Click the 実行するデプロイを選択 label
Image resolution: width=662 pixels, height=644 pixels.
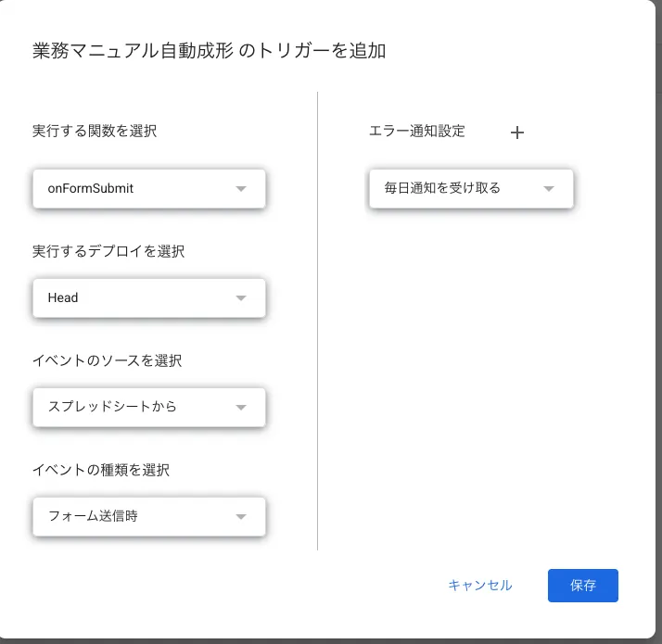(x=108, y=251)
